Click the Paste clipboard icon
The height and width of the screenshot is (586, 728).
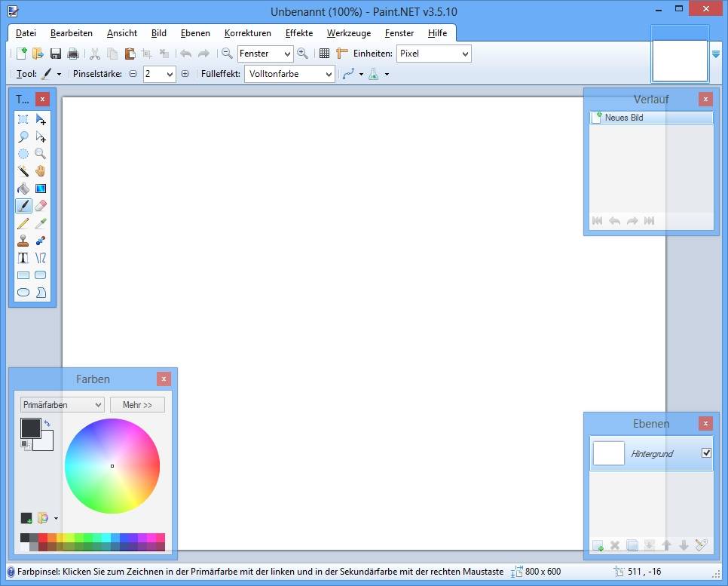pos(130,54)
